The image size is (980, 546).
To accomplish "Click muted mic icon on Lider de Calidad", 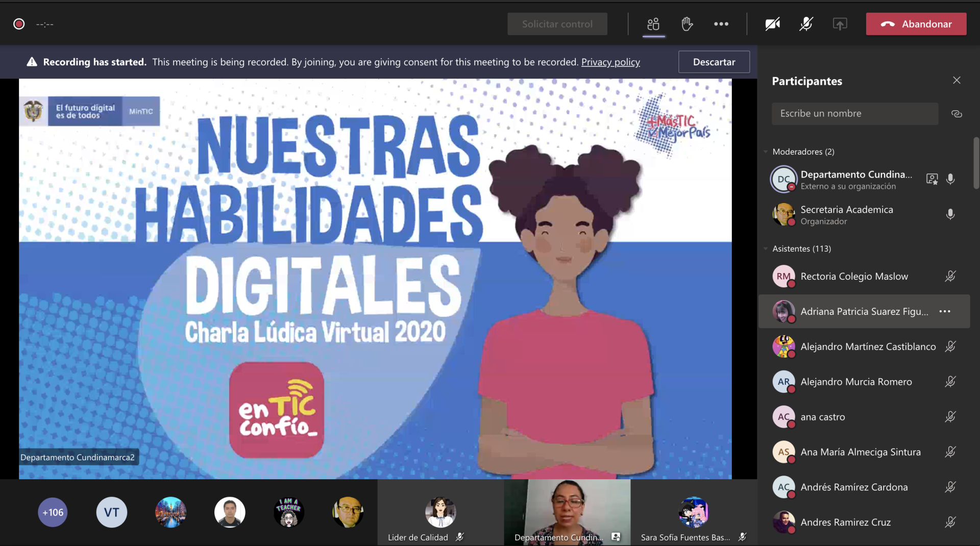I will coord(460,537).
